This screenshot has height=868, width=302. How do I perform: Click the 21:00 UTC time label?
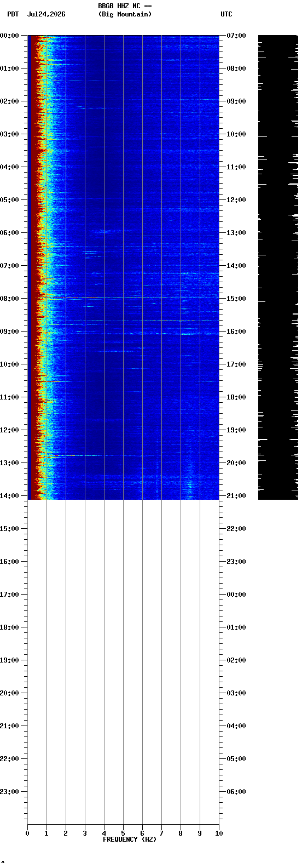[236, 496]
